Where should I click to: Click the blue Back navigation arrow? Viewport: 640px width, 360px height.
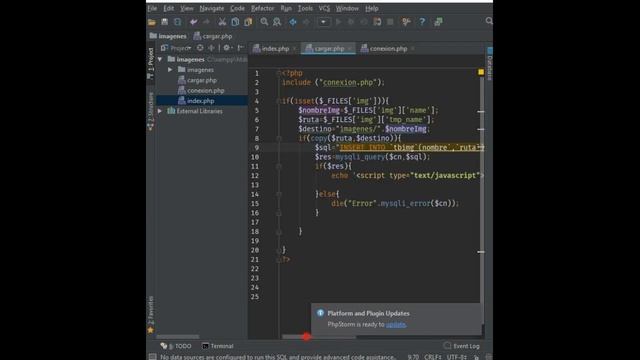pos(293,22)
